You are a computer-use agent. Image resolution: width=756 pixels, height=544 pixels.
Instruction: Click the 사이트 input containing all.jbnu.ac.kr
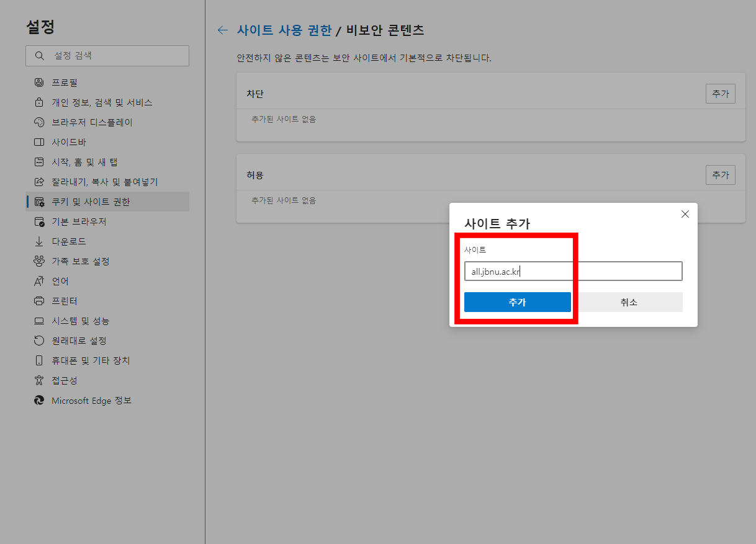tap(572, 271)
